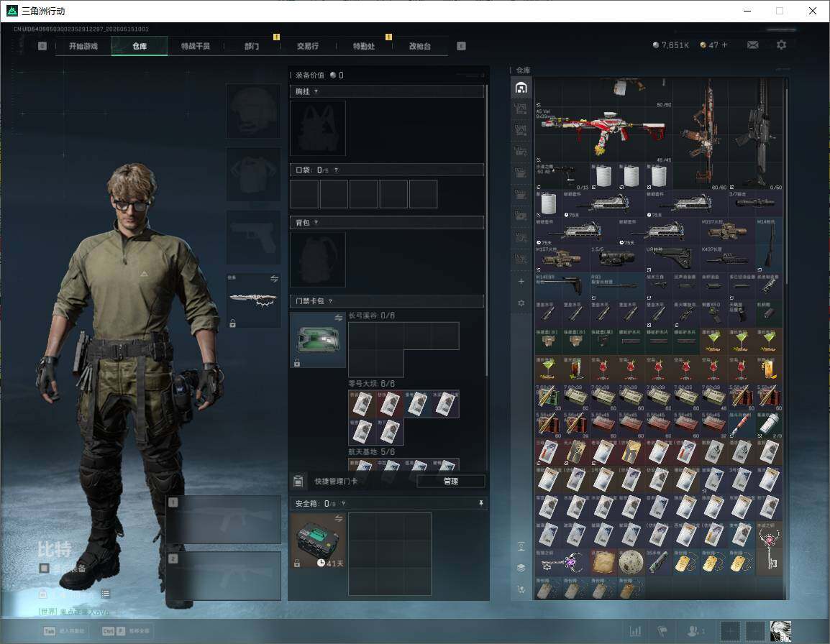The width and height of the screenshot is (830, 644).
Task: Click primary weapon slot 1
Action: coord(223,520)
